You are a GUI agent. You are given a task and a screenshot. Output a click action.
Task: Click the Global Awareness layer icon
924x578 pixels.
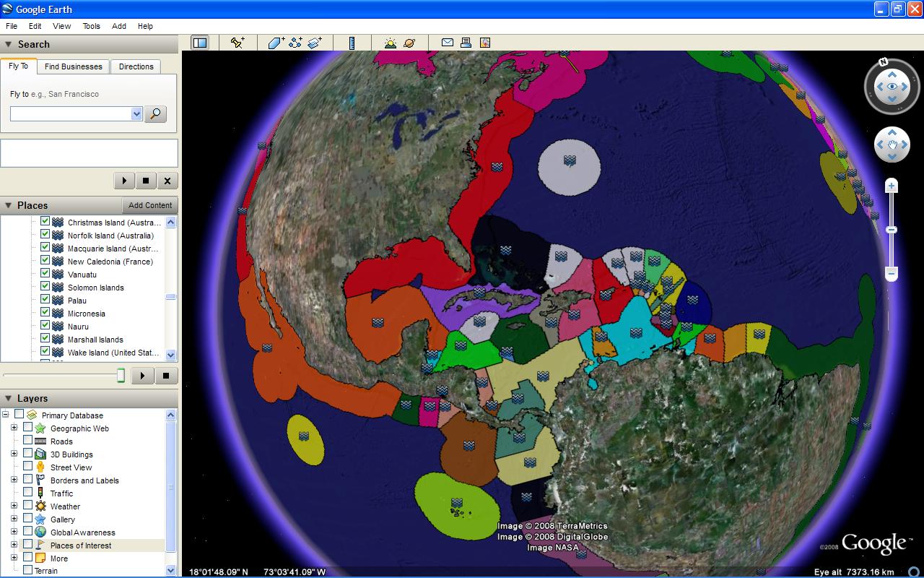[x=40, y=532]
